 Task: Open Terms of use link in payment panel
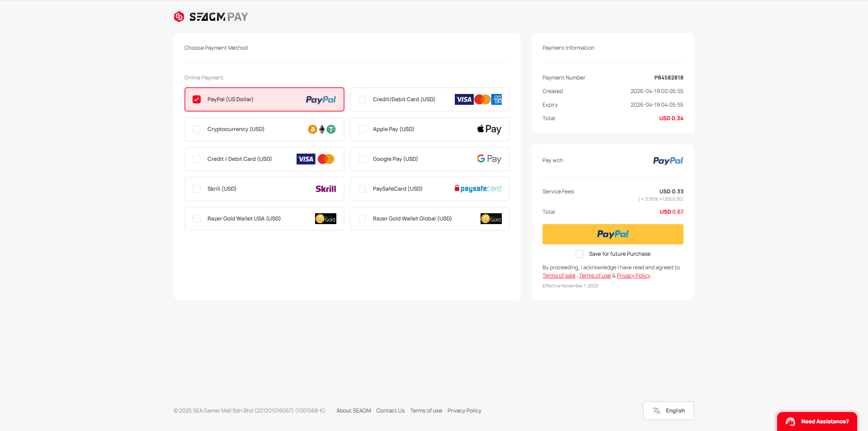pos(595,276)
